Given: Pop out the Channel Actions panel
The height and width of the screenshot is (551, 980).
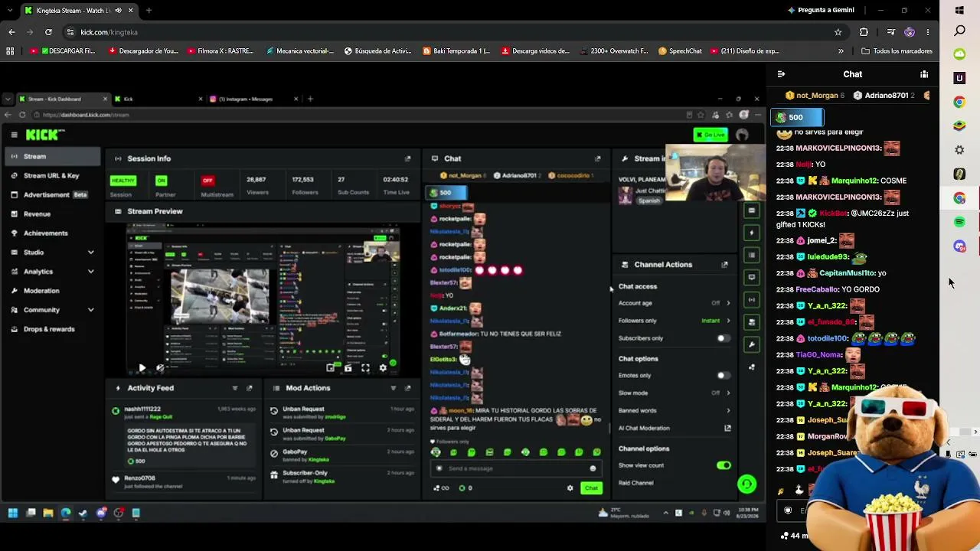Looking at the screenshot, I should pos(724,265).
